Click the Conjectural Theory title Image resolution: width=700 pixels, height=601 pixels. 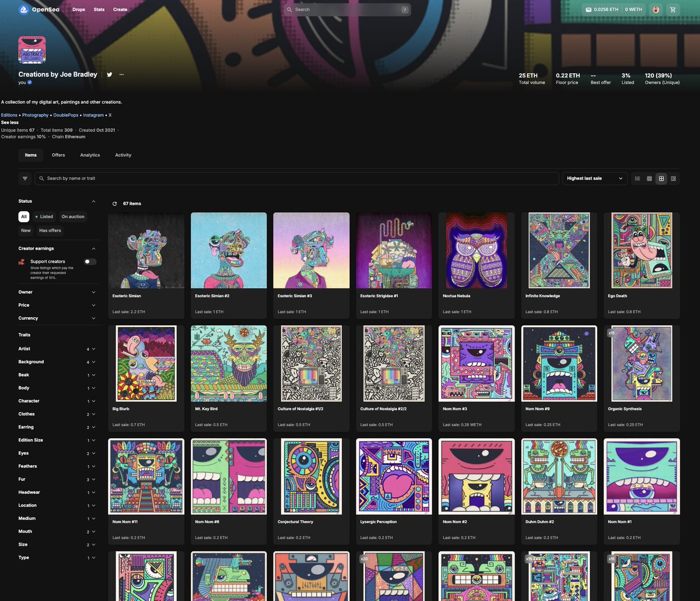295,522
